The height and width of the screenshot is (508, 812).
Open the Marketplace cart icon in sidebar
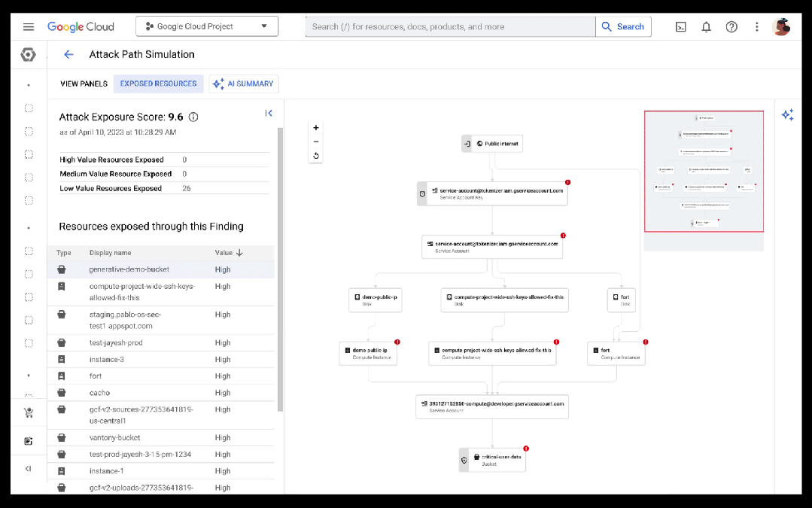pyautogui.click(x=29, y=412)
